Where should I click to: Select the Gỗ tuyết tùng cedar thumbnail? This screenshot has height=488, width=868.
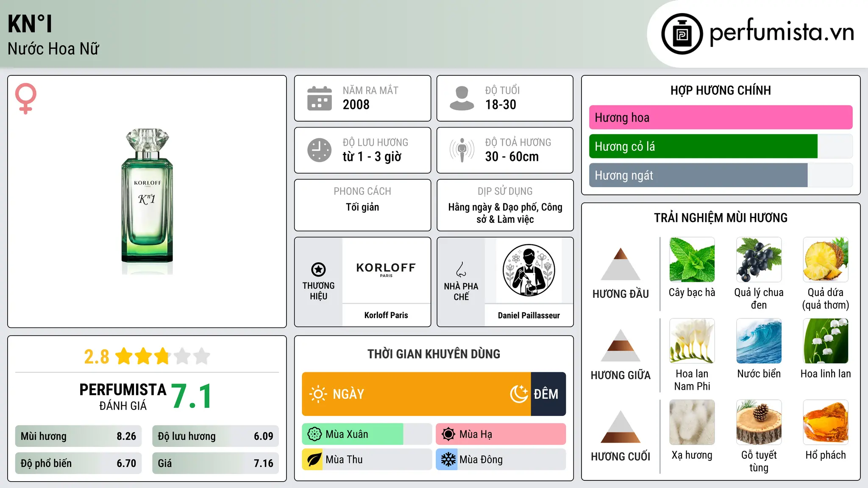click(x=759, y=422)
